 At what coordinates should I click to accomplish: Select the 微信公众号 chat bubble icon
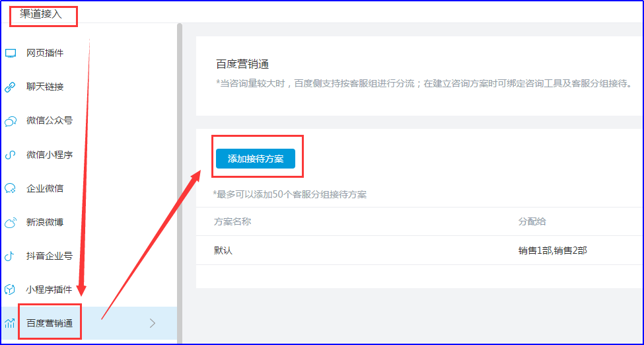tap(11, 121)
